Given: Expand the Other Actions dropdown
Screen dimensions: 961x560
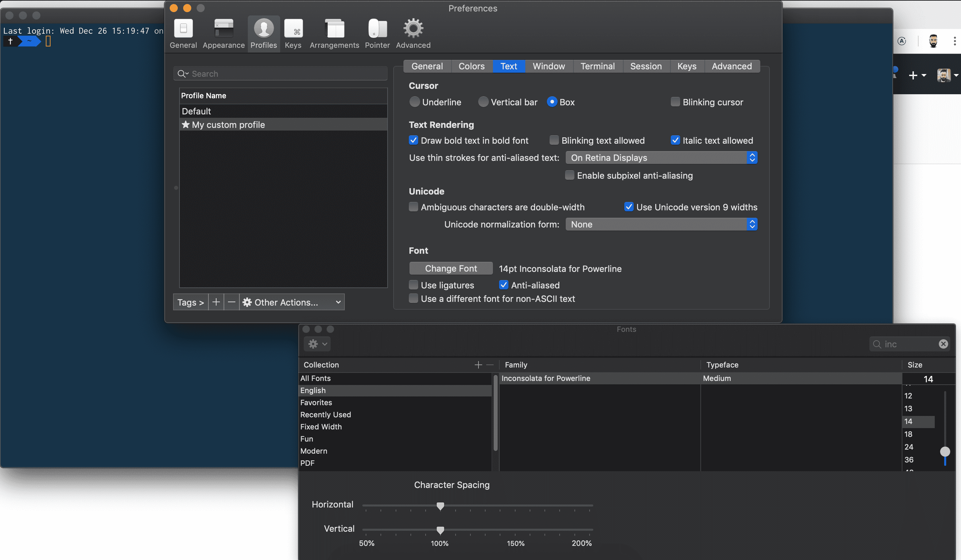Looking at the screenshot, I should (x=292, y=302).
